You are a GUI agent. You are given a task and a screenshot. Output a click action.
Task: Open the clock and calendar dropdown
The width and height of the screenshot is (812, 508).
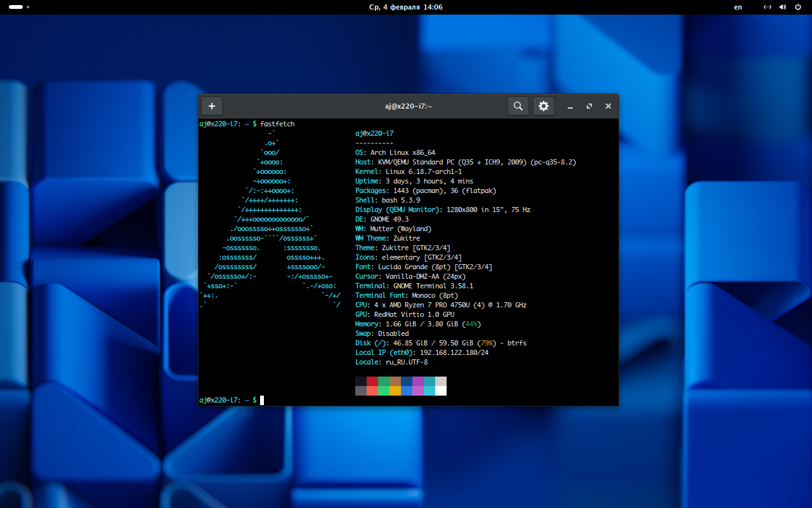(x=406, y=7)
